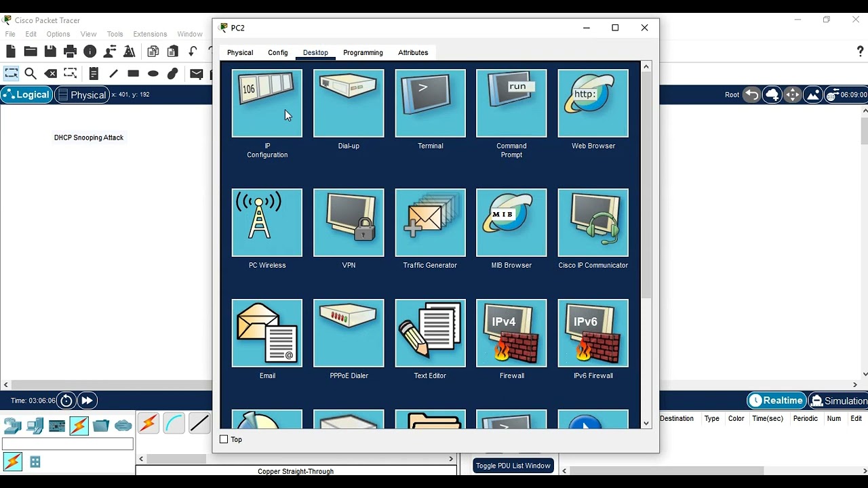This screenshot has width=868, height=488.
Task: Click the Undo toolbar icon
Action: [193, 52]
